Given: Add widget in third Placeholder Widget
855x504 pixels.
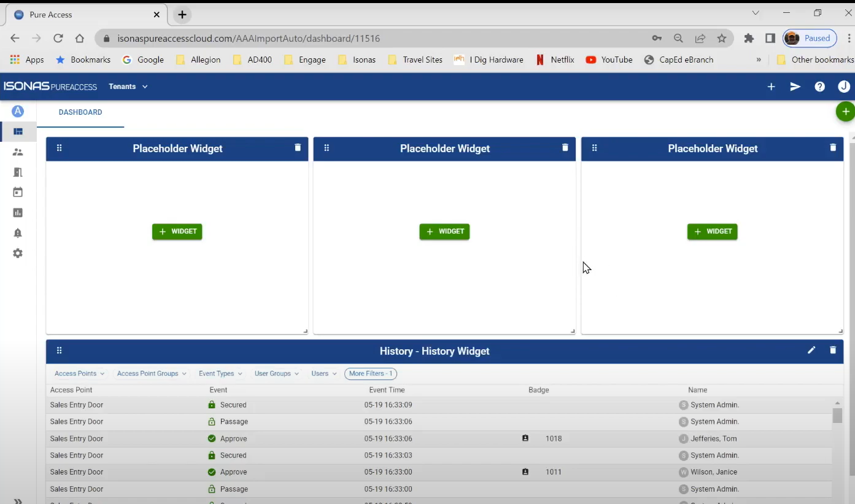Looking at the screenshot, I should click(713, 231).
